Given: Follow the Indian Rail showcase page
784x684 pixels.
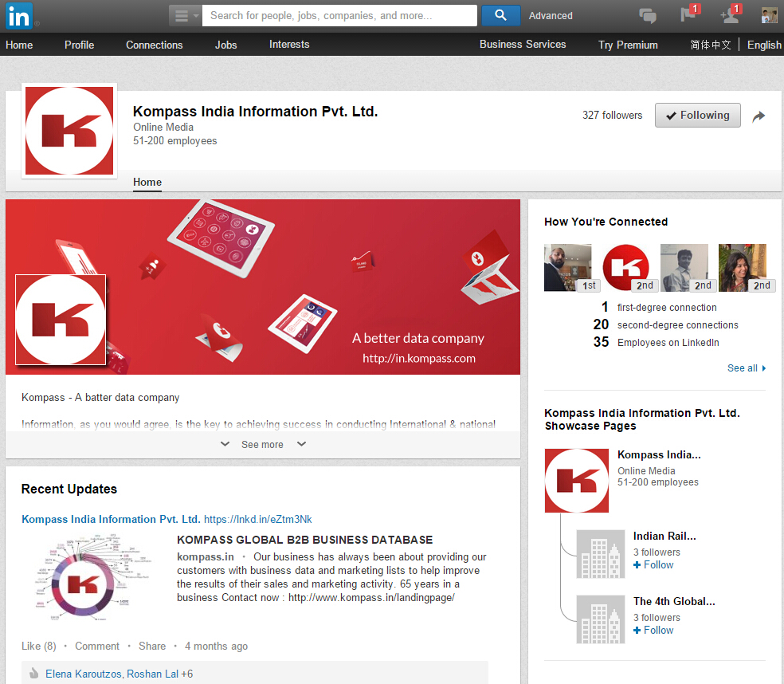Looking at the screenshot, I should [653, 564].
